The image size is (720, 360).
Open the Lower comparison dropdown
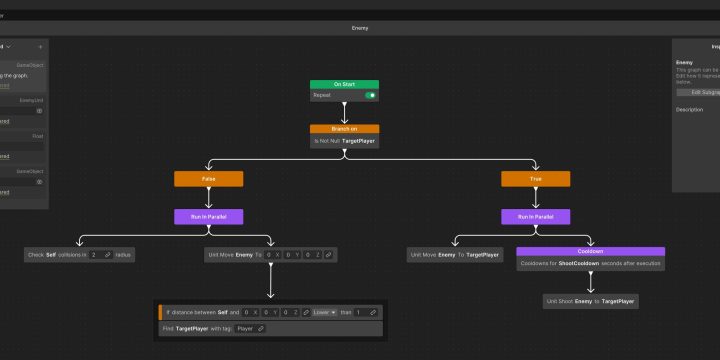coord(325,312)
